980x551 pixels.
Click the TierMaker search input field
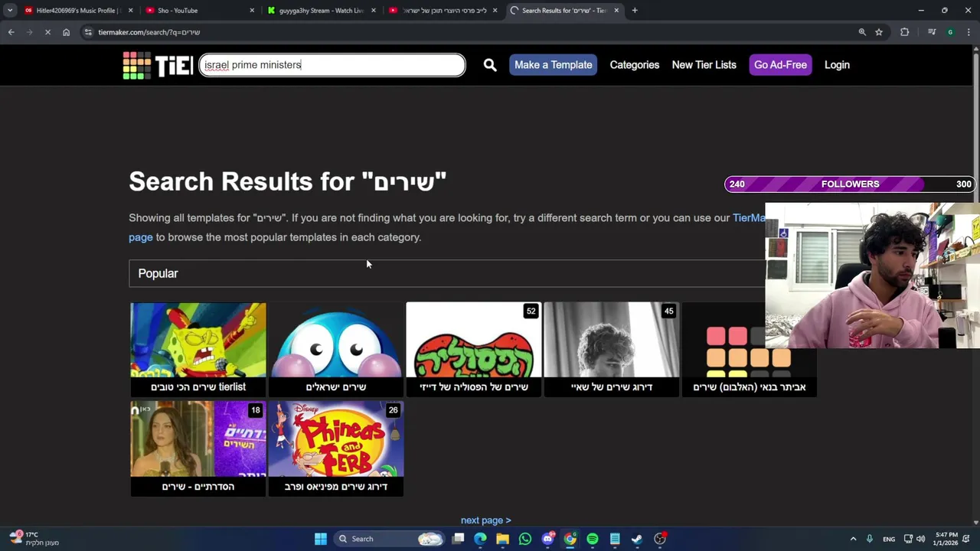pyautogui.click(x=332, y=65)
